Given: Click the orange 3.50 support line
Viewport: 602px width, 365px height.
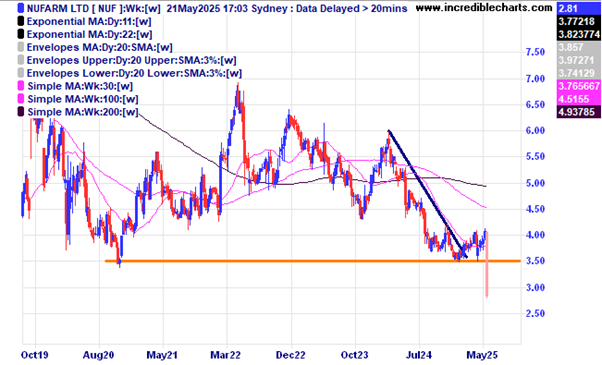Looking at the screenshot, I should [x=313, y=261].
